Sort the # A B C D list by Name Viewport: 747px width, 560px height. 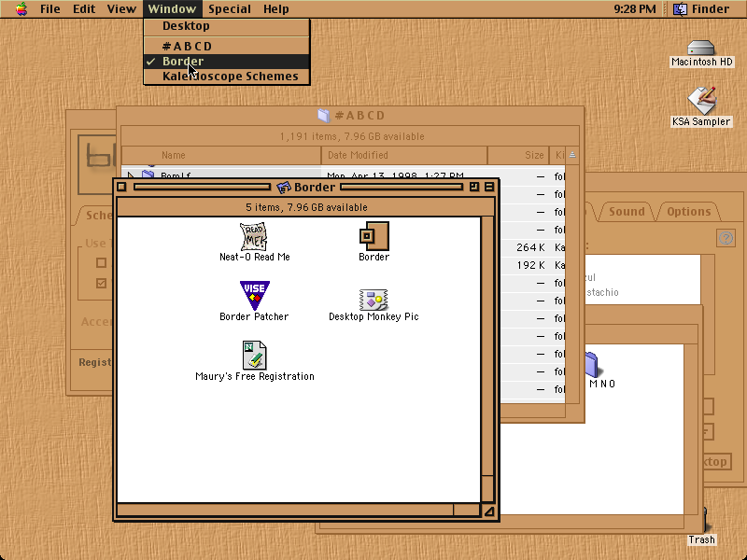tap(221, 155)
